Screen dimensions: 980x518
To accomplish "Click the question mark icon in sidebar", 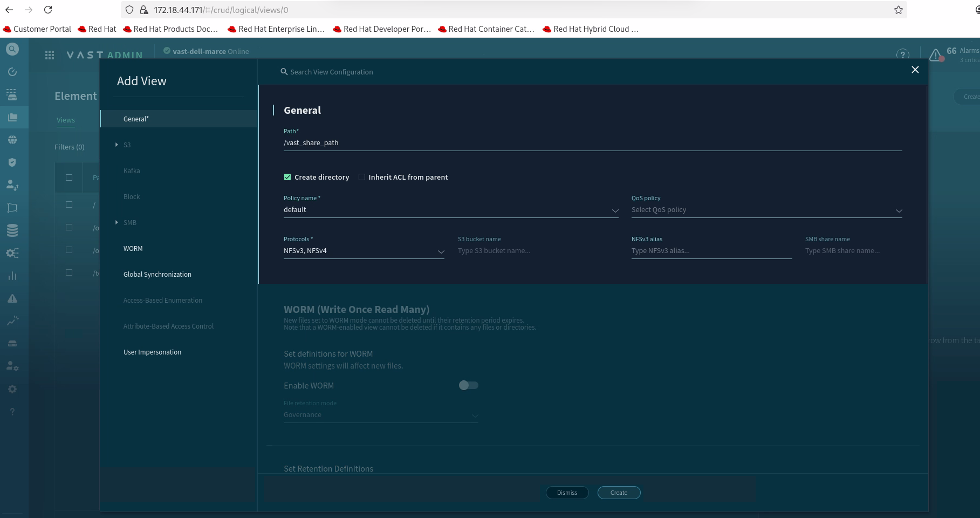I will pos(12,412).
